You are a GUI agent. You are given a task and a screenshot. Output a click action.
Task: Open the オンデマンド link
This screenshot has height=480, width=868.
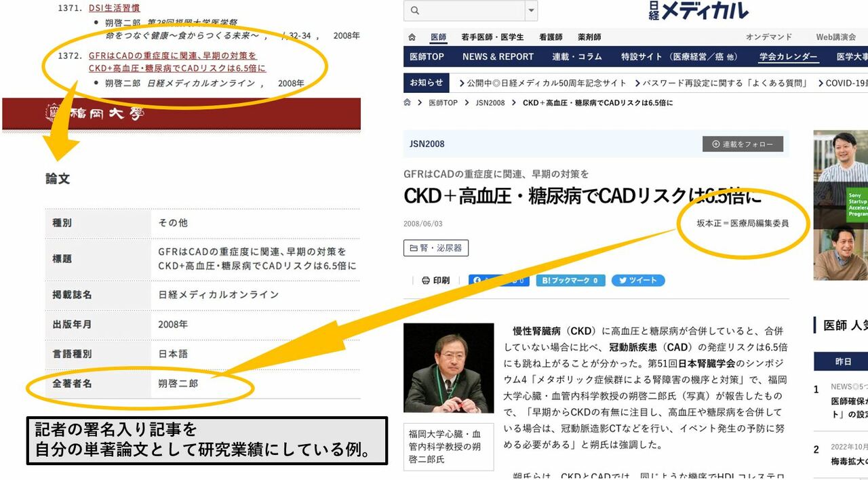[x=769, y=37]
